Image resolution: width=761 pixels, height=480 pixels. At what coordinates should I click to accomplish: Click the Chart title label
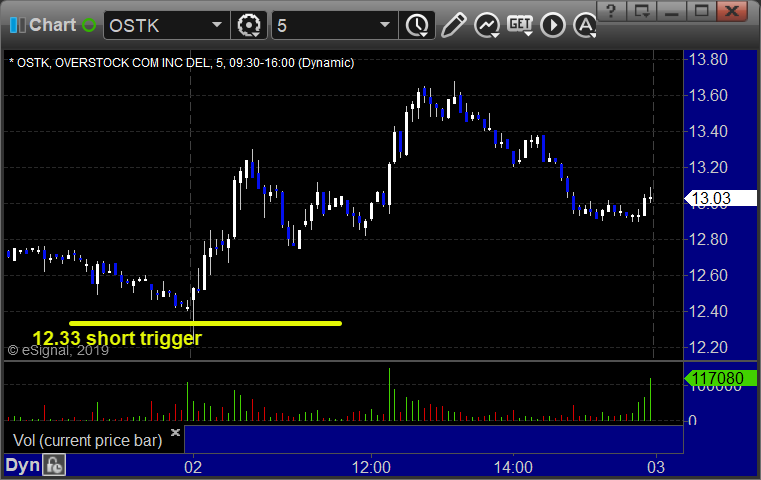[x=52, y=25]
